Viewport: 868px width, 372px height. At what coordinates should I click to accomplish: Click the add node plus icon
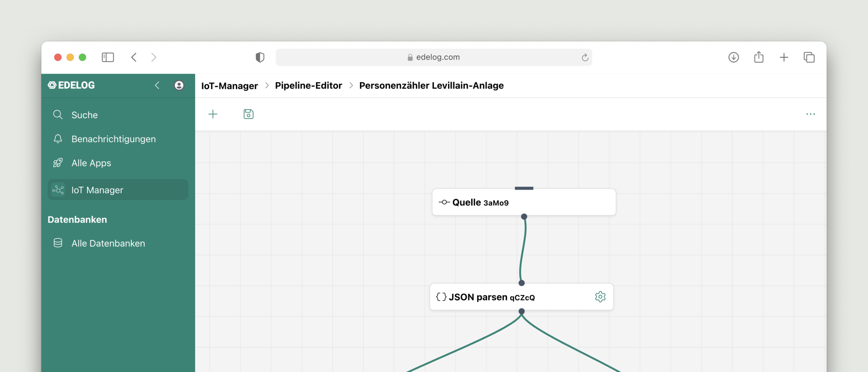[213, 114]
